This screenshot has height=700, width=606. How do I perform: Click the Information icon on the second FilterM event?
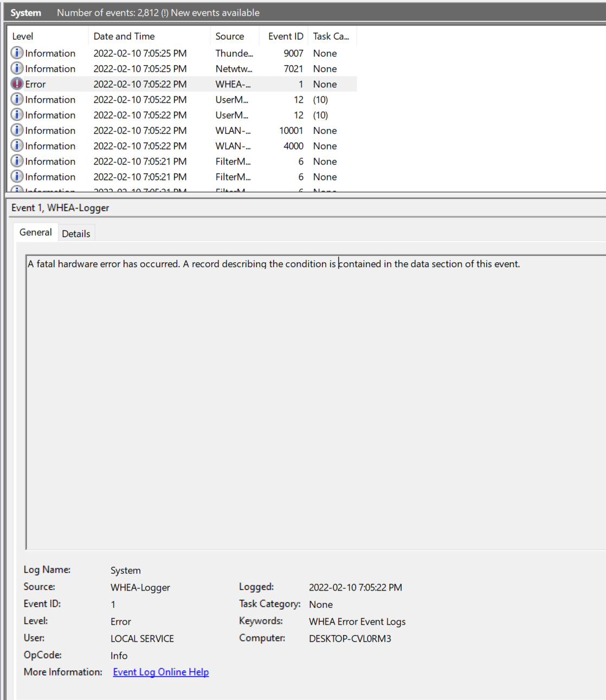point(17,177)
